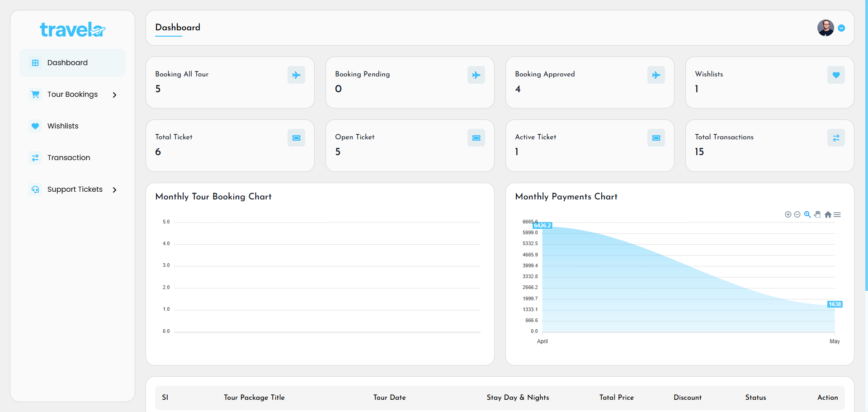Reset the payments chart view with the home icon
This screenshot has height=412, width=868.
coord(828,214)
